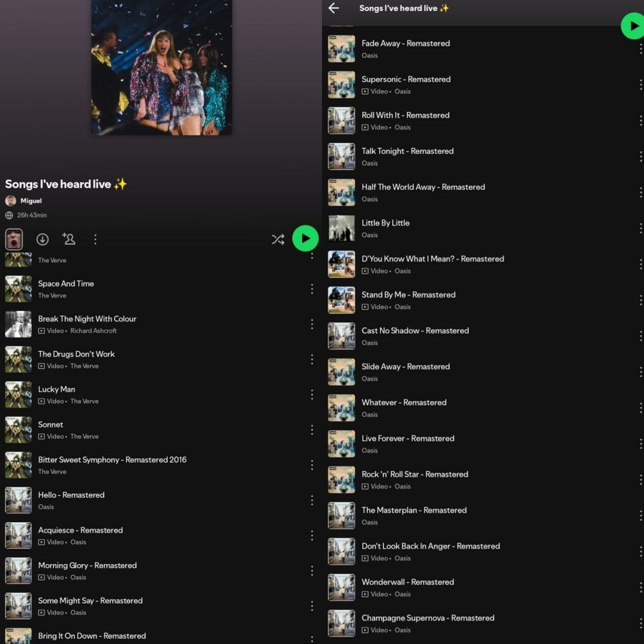Open Little By Little album art

click(x=341, y=229)
